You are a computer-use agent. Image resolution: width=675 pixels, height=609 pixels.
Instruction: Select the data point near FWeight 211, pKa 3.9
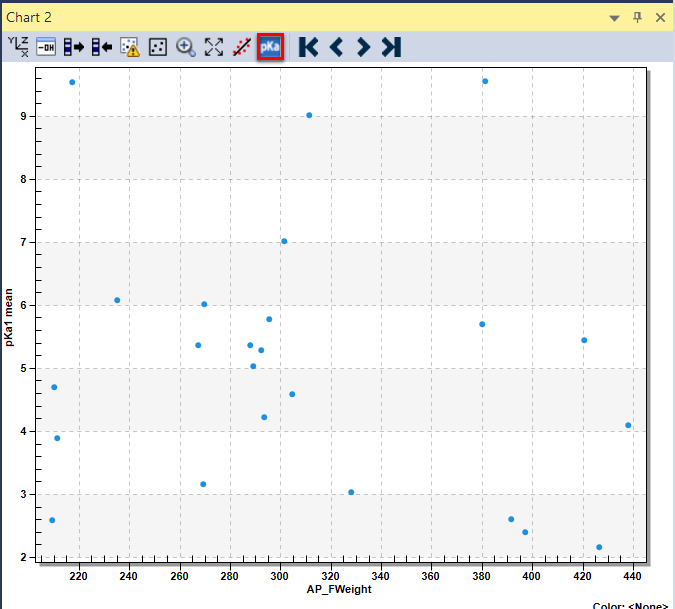click(57, 438)
